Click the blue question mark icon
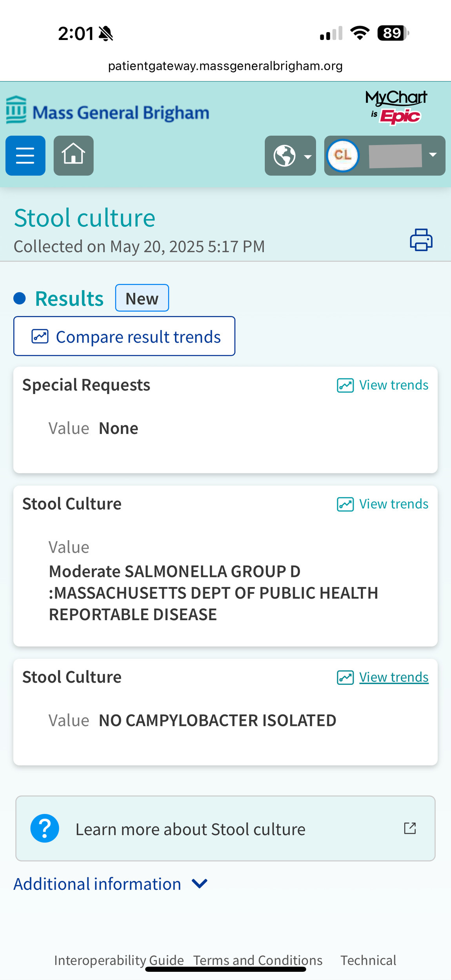The height and width of the screenshot is (980, 451). coord(45,828)
